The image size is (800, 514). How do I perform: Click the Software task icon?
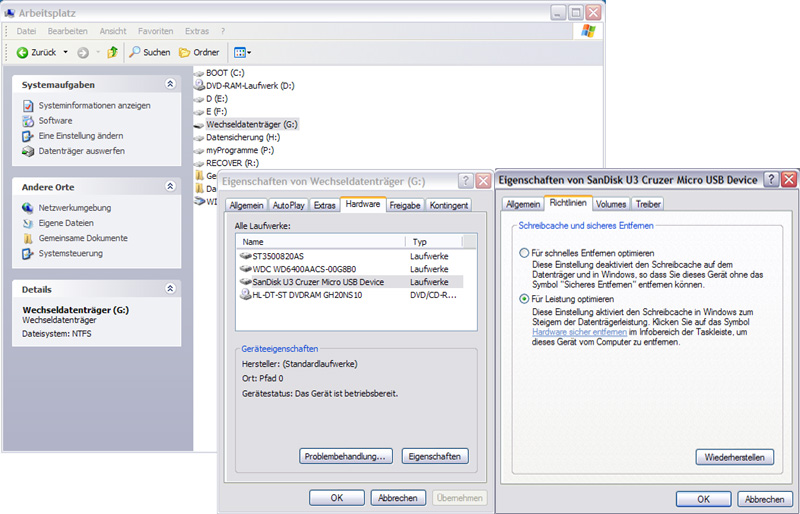[x=28, y=121]
